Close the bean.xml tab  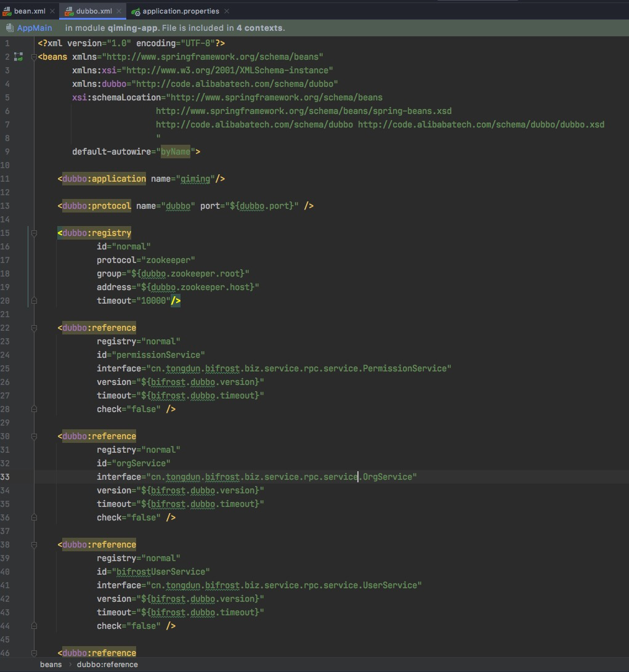tap(51, 11)
